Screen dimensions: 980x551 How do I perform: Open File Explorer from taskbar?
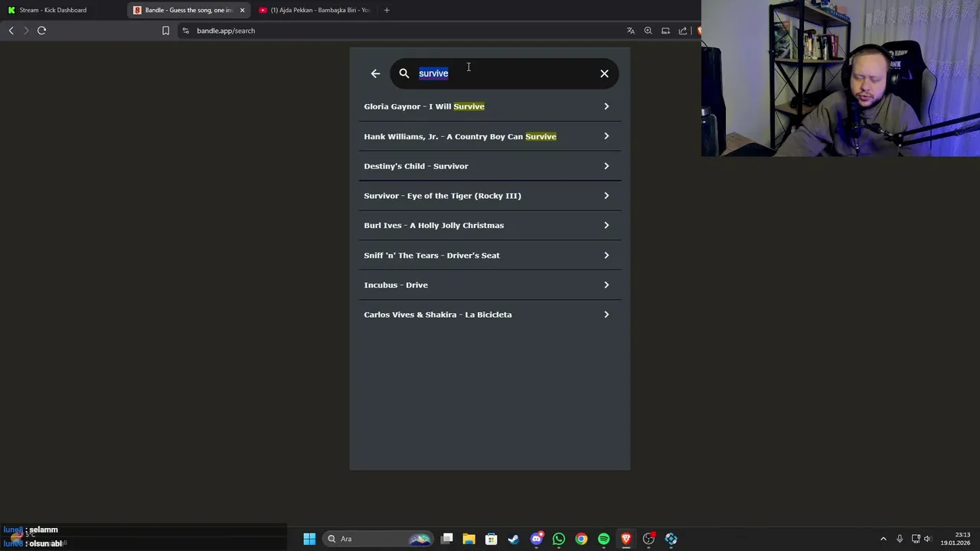click(x=469, y=539)
